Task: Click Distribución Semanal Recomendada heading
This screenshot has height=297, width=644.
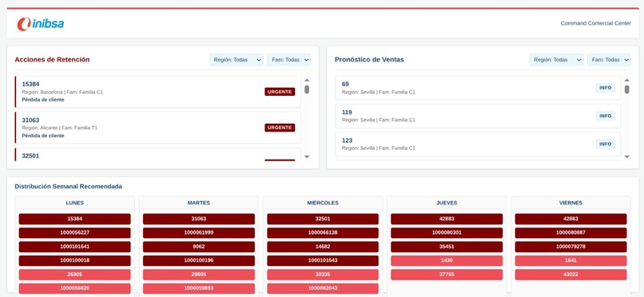Action: click(68, 186)
